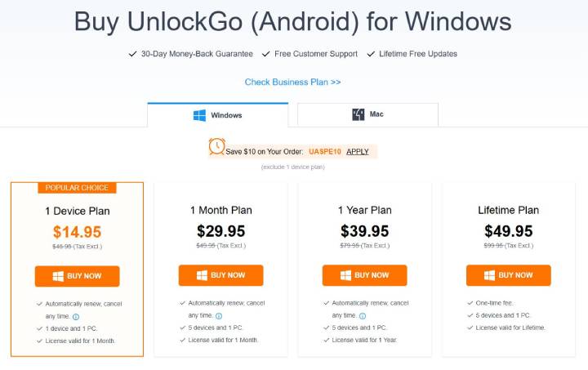Click the Popular Choice badge
588x370 pixels.
tap(77, 188)
